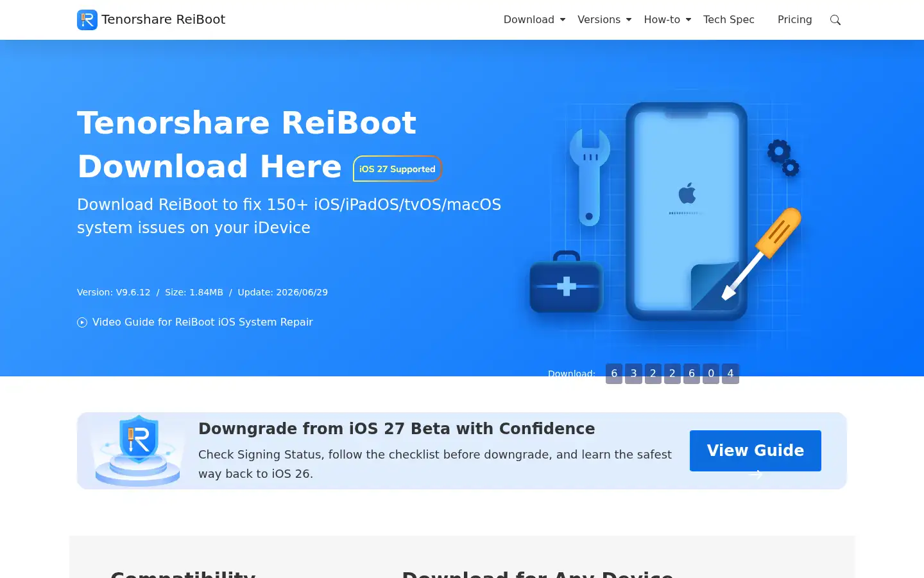Click the Check Signing Status description text
The image size is (924, 578).
coord(435,464)
